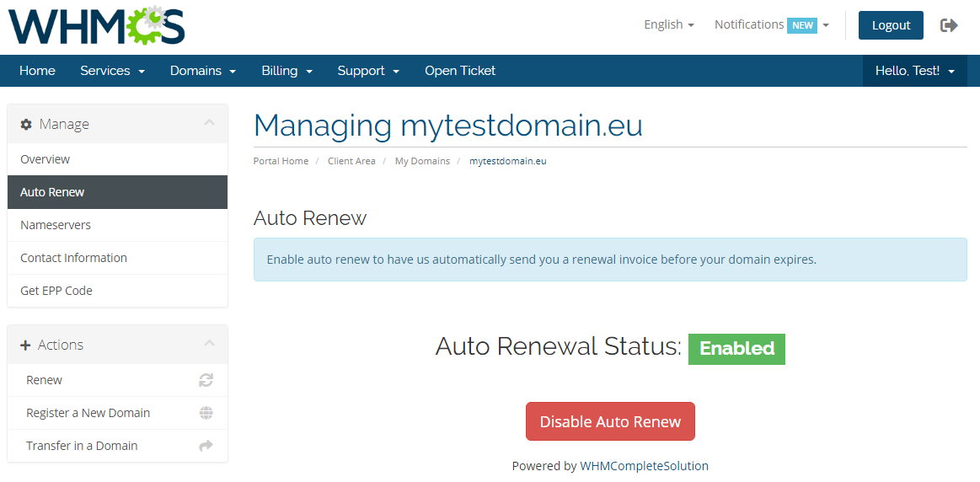
Task: Open the Notifications dropdown
Action: pos(771,24)
